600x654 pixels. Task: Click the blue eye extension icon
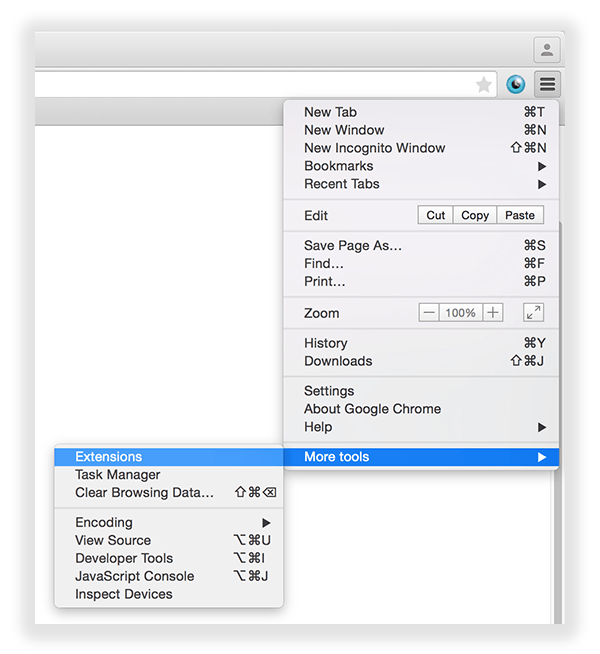point(515,85)
